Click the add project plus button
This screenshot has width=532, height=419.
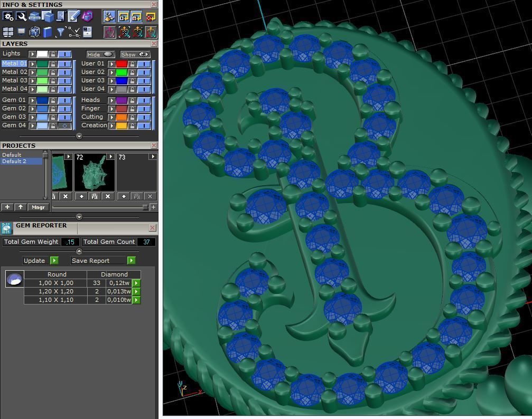click(7, 207)
